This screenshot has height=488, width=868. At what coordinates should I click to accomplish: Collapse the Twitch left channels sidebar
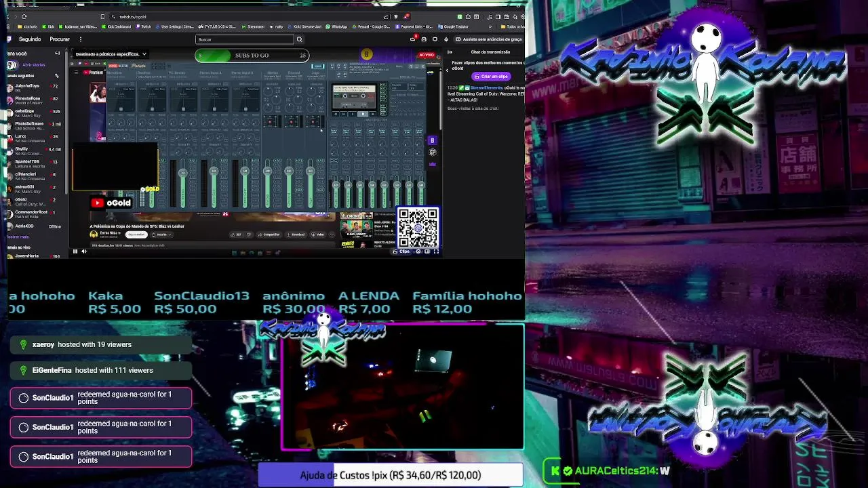[x=57, y=54]
